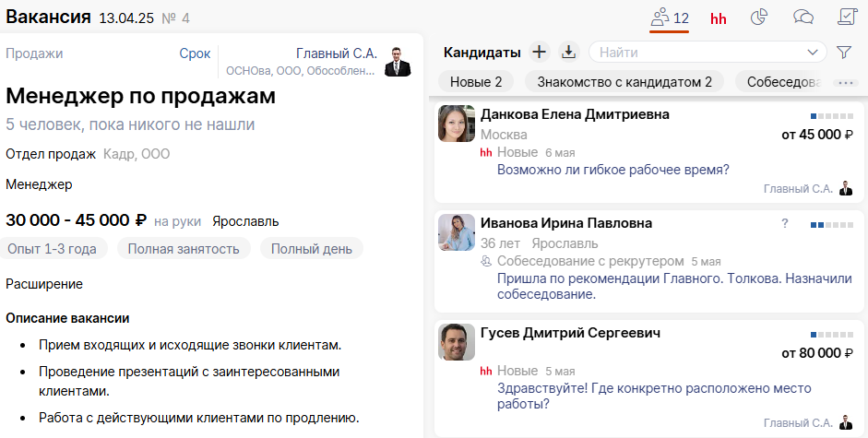
Task: Click the download candidates import icon
Action: pyautogui.click(x=567, y=53)
